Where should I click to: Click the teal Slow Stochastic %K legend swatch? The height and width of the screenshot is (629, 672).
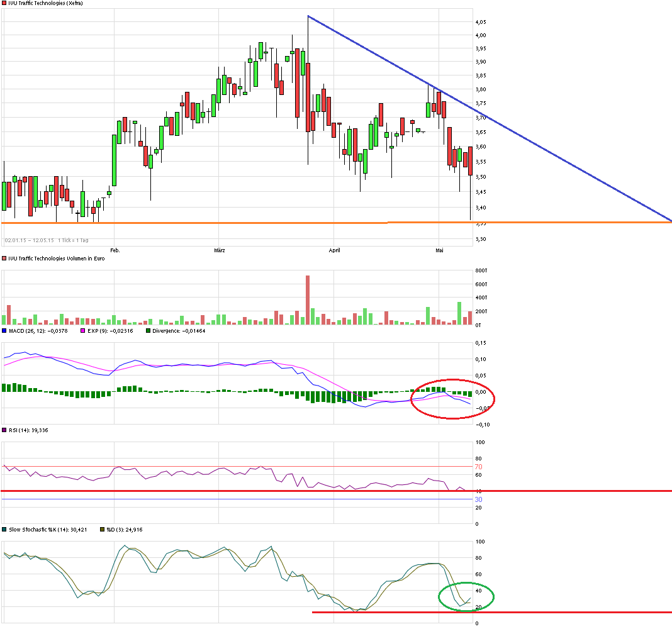coord(4,530)
